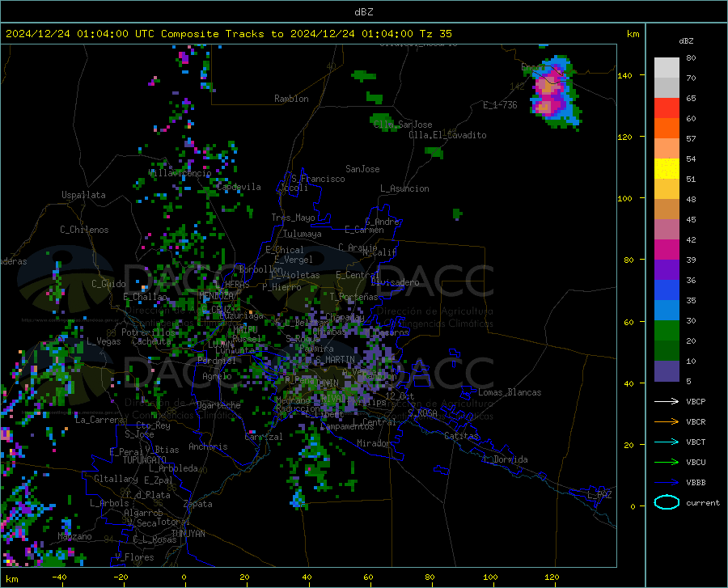Select the slate purple 10 dBZ swatch
Image resolution: width=728 pixels, height=588 pixels.
tap(667, 371)
